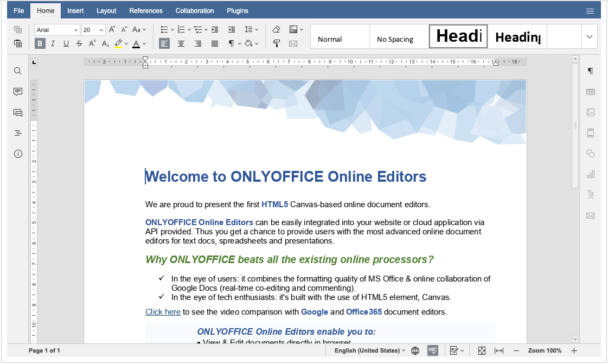
Task: Toggle Superscript formatting
Action: [92, 43]
